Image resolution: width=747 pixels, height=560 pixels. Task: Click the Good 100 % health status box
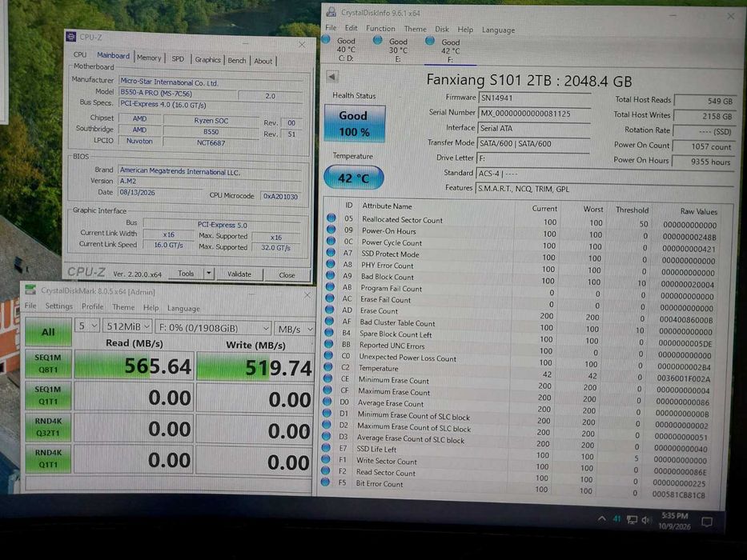coord(354,123)
